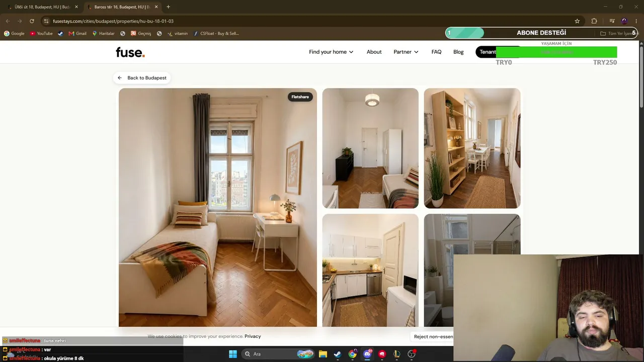Screen dimensions: 644x362
Task: Click Back to Budapest
Action: pyautogui.click(x=142, y=78)
